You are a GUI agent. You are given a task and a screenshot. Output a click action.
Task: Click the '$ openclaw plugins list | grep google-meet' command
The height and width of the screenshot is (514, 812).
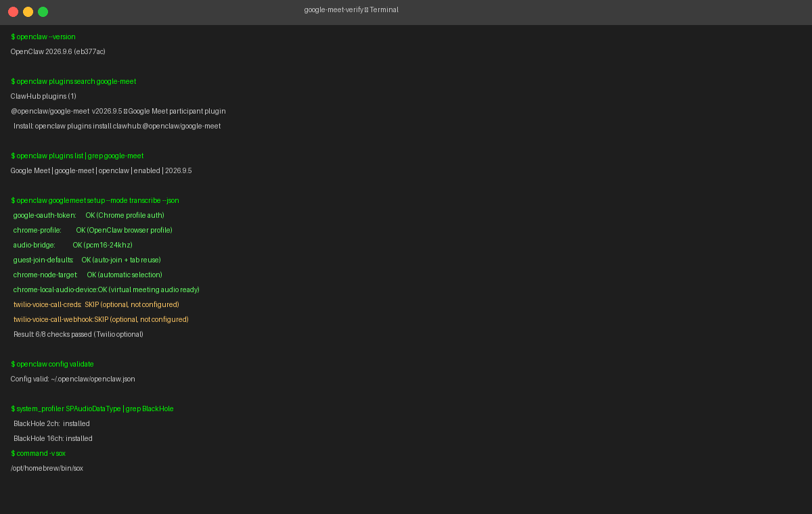pyautogui.click(x=77, y=156)
